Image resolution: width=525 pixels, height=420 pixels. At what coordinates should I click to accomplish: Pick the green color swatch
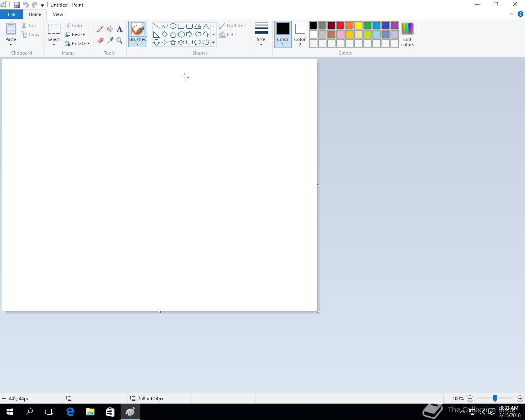point(367,25)
